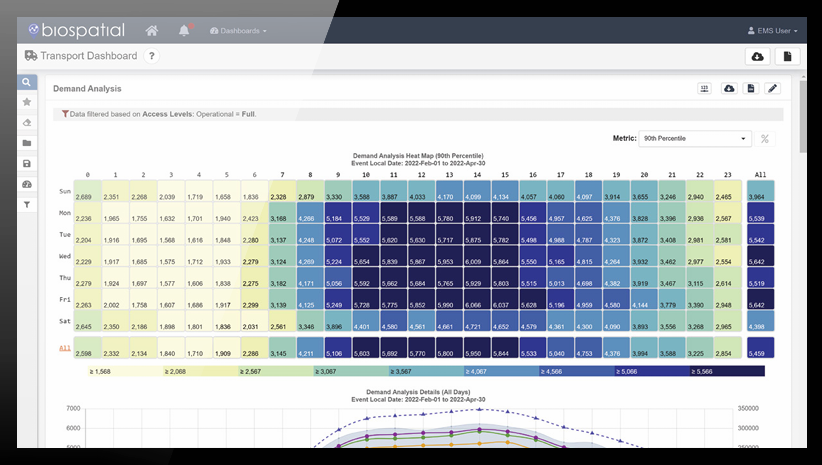
Task: Edit the Demand Analysis panel pencil icon
Action: pos(772,89)
